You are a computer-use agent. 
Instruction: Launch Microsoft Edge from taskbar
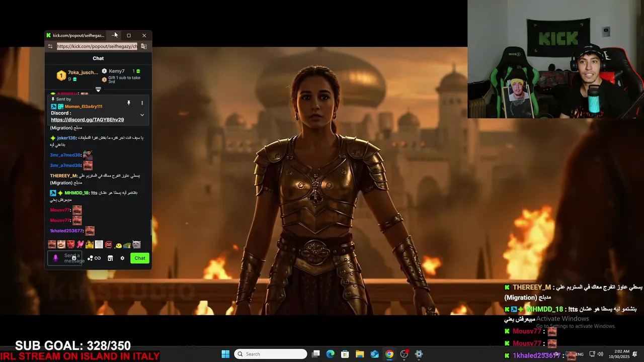(330, 354)
